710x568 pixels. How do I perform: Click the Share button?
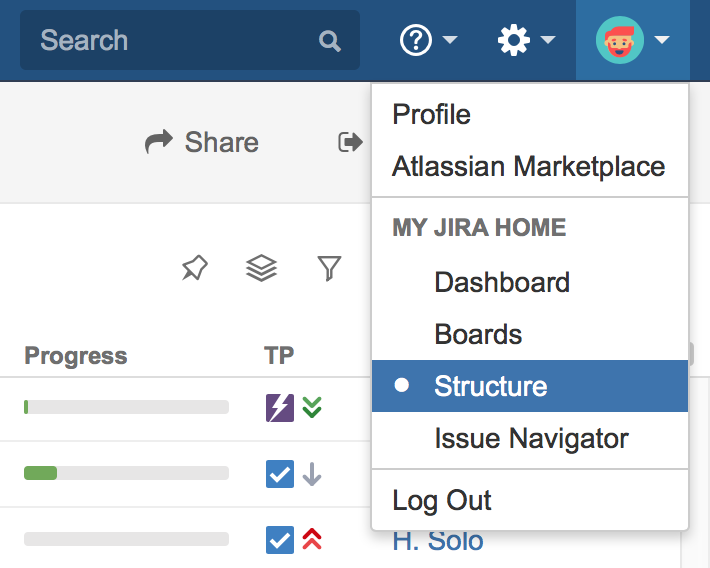click(202, 142)
